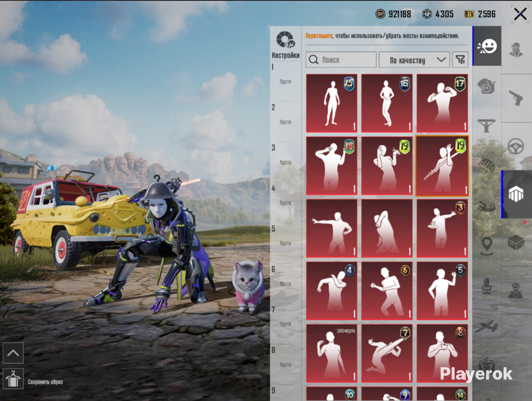Select emote badge number 5
Screen dimensions: 532x401
coord(442,291)
